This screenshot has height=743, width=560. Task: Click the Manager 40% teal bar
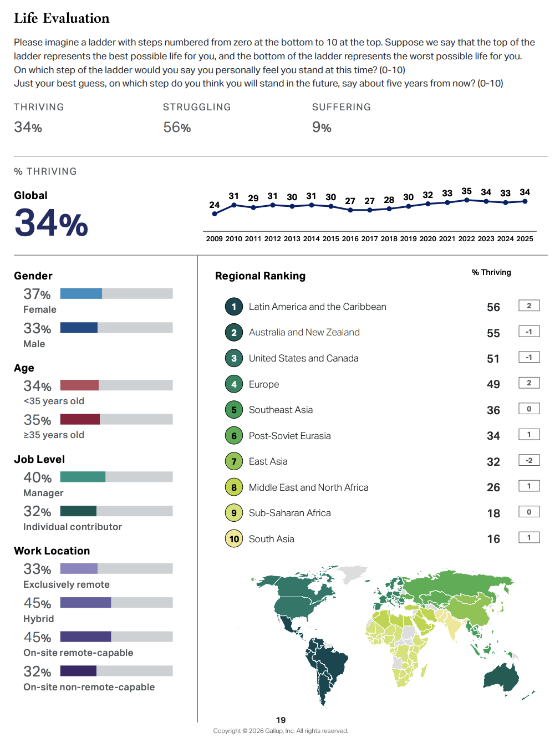click(x=83, y=477)
